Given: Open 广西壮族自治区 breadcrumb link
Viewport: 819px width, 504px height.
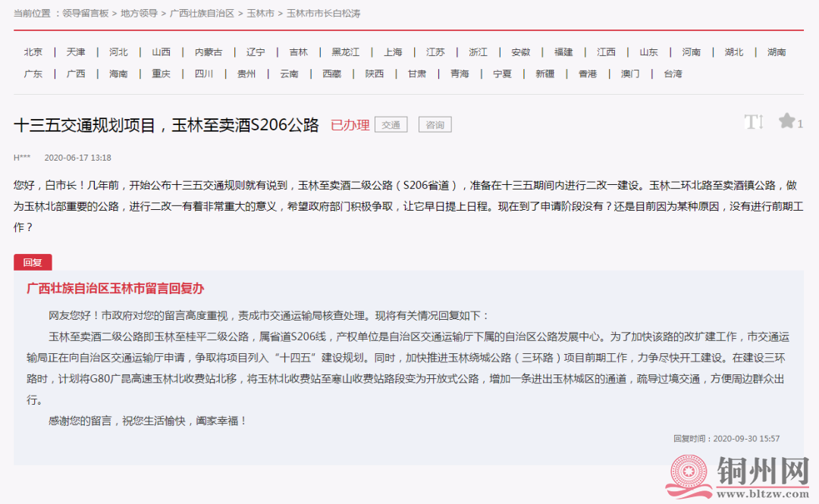Looking at the screenshot, I should pyautogui.click(x=202, y=14).
